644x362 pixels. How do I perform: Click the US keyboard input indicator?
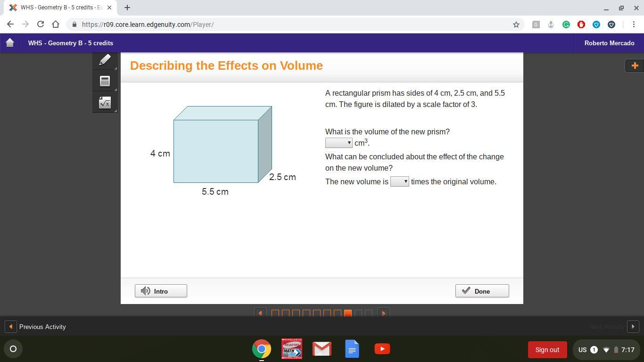coord(582,350)
